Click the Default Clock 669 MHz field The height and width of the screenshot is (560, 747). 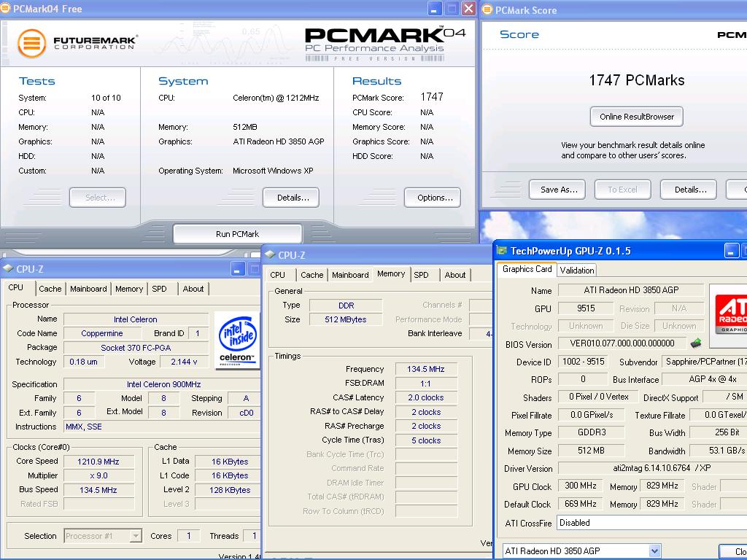click(x=580, y=504)
